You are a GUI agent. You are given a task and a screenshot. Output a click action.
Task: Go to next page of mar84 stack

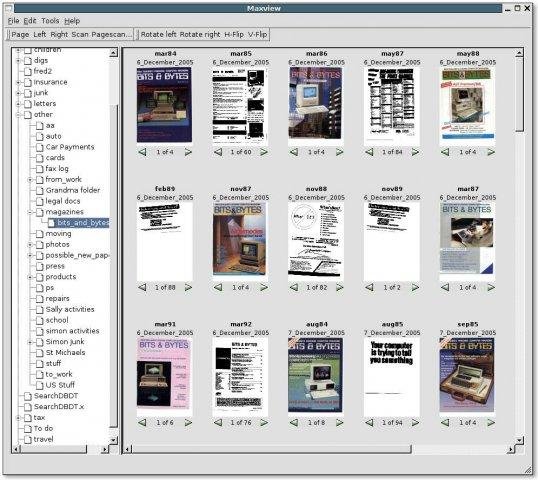[188, 152]
